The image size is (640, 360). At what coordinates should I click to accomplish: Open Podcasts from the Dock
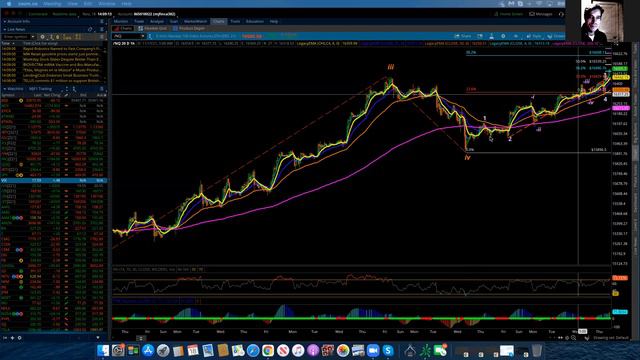coord(313,350)
